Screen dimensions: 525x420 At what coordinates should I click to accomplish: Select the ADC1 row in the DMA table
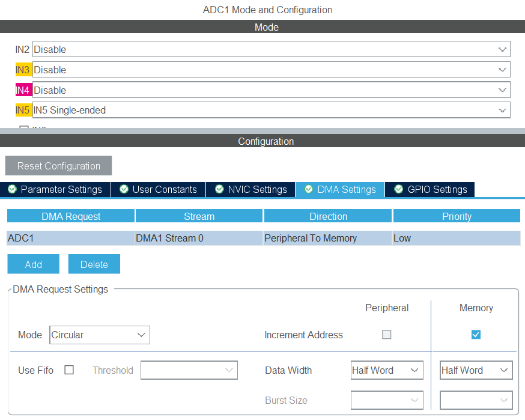click(180, 238)
